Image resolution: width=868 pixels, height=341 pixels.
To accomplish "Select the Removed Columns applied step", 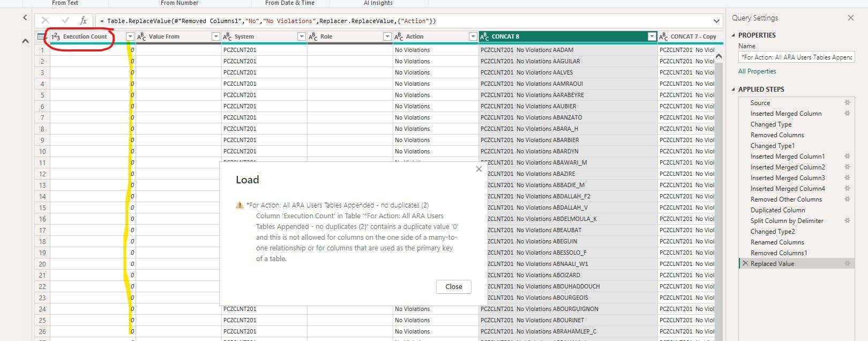I will (777, 135).
